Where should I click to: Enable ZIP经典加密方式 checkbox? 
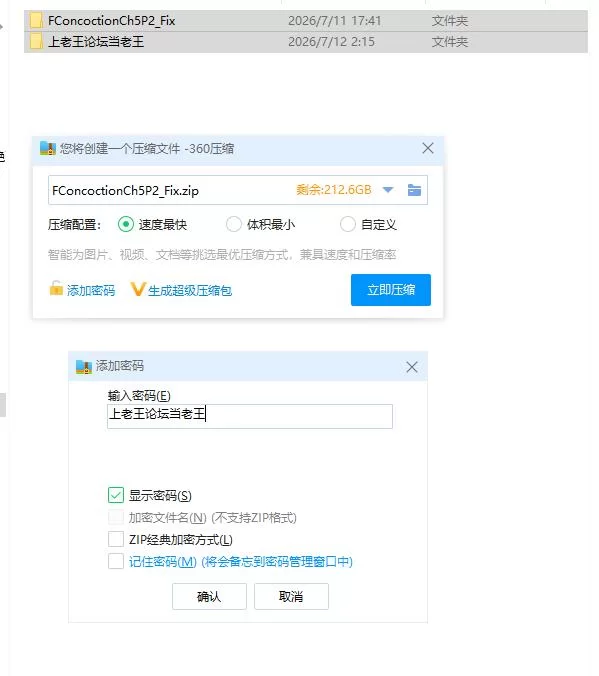[116, 539]
